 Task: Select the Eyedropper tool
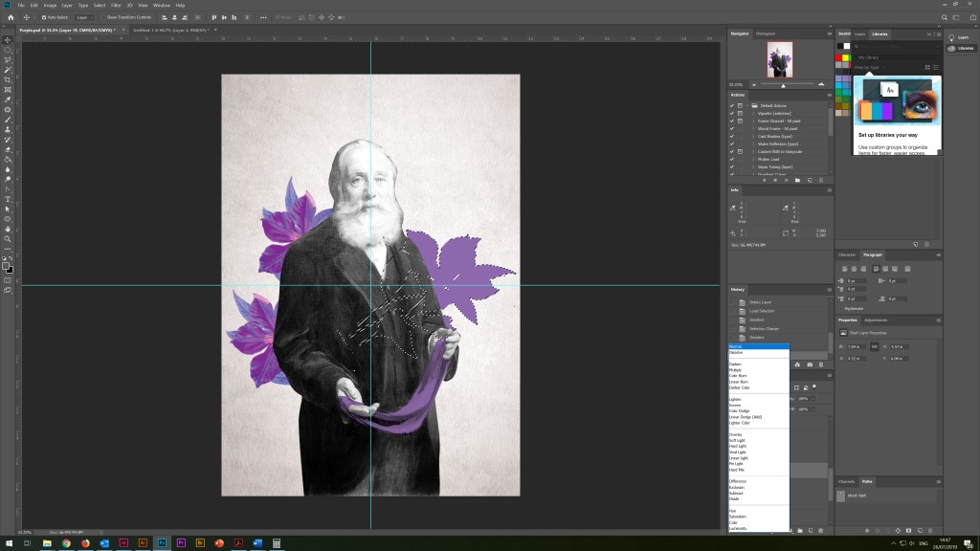point(8,99)
